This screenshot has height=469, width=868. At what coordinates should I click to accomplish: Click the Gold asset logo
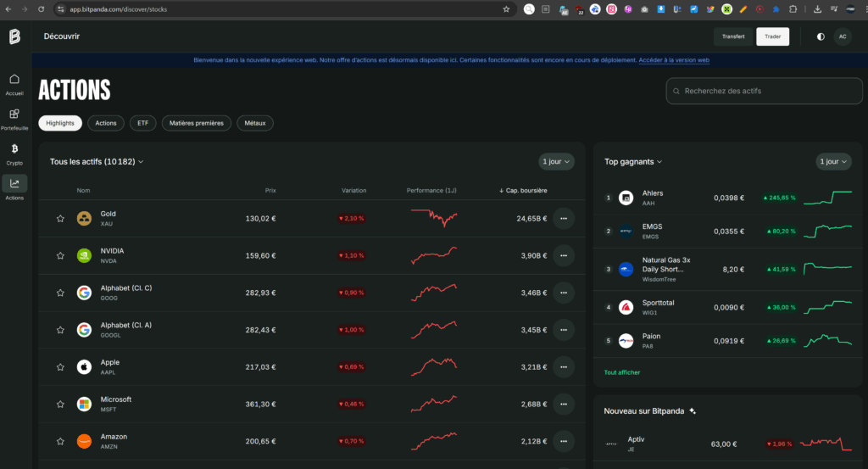pyautogui.click(x=84, y=218)
